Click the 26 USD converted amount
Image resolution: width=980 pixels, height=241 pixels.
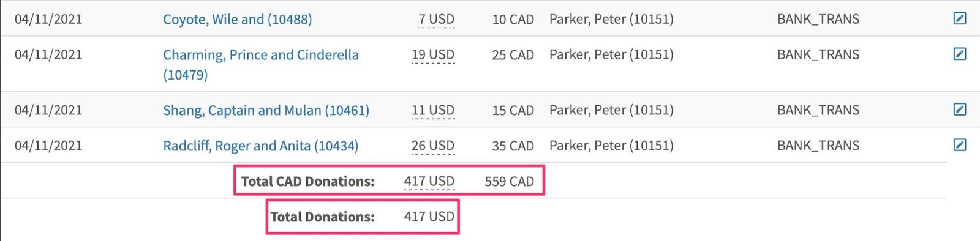[433, 146]
